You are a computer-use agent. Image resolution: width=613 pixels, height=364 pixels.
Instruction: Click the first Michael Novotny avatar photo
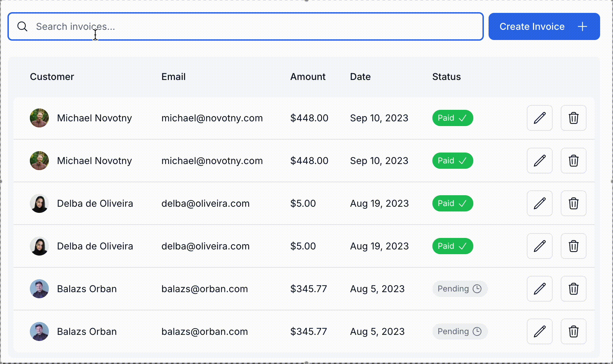39,118
